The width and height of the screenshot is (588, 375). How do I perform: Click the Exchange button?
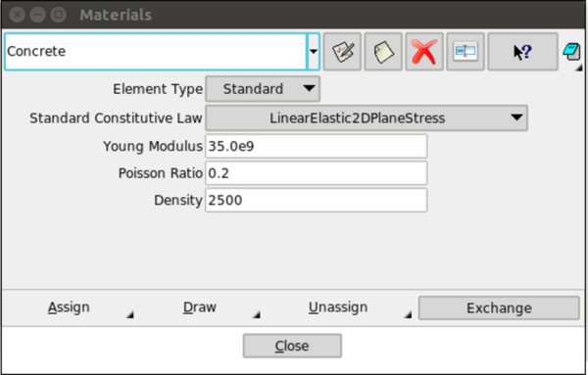pos(499,308)
